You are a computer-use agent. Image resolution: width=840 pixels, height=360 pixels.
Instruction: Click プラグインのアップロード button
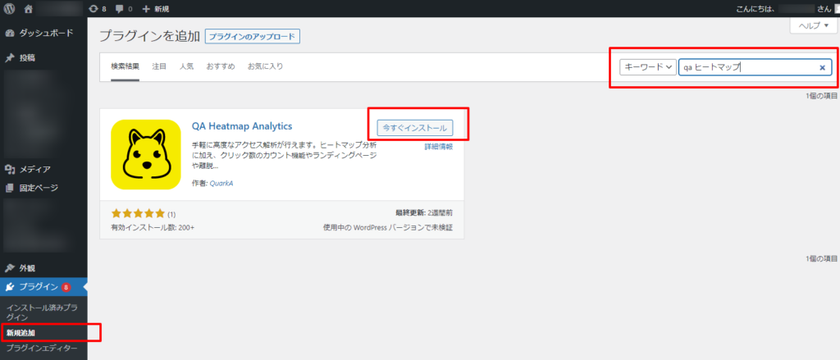(252, 36)
